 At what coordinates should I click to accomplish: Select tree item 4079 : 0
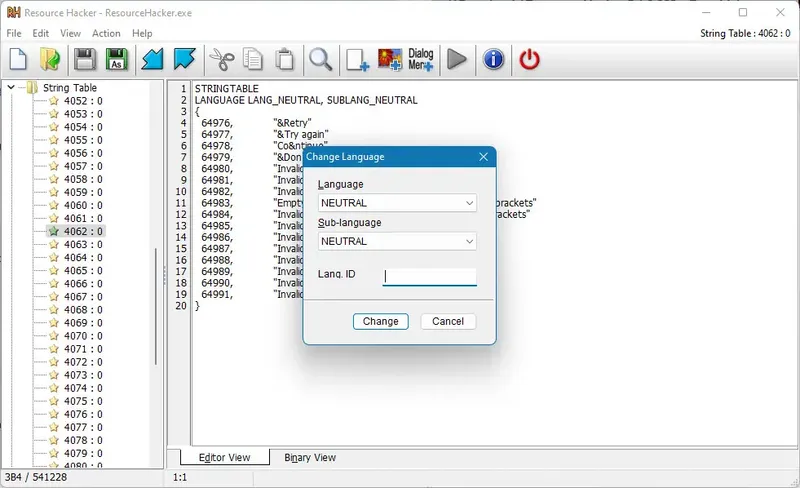click(x=83, y=453)
